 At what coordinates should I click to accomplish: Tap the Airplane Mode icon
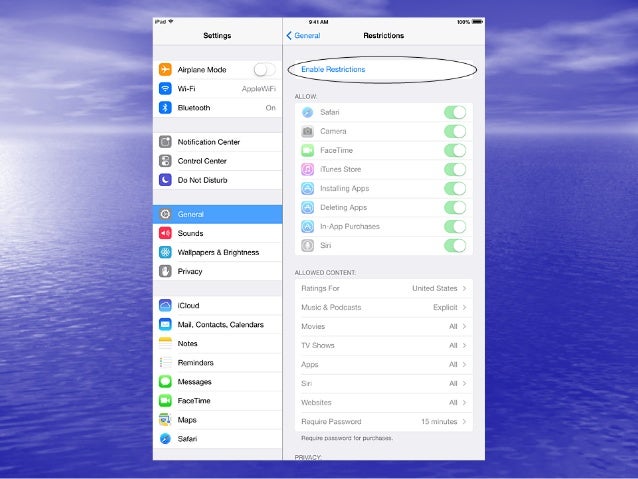[165, 70]
